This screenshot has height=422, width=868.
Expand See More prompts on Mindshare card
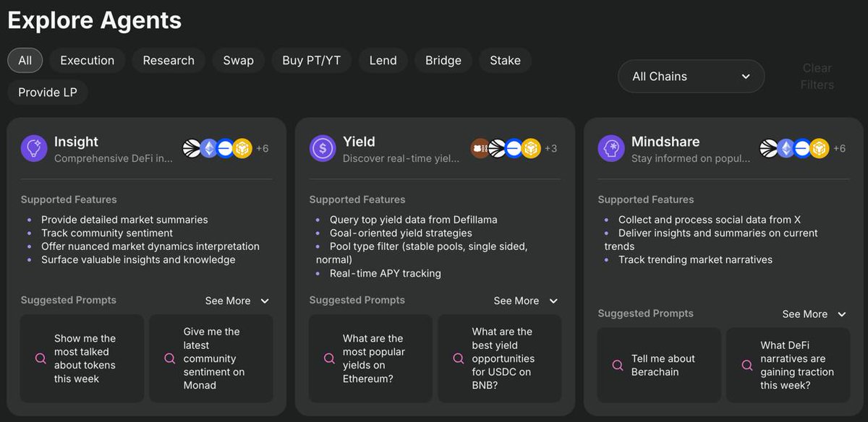pyautogui.click(x=814, y=314)
